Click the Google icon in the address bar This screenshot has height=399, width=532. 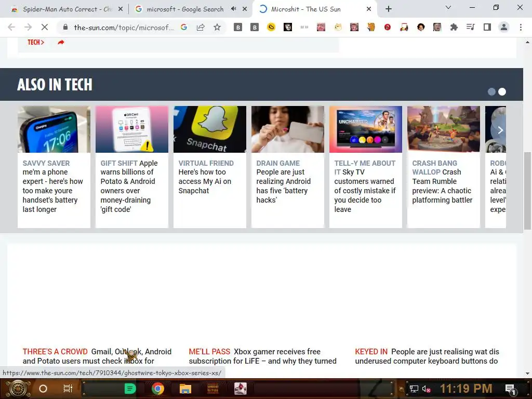tap(184, 27)
